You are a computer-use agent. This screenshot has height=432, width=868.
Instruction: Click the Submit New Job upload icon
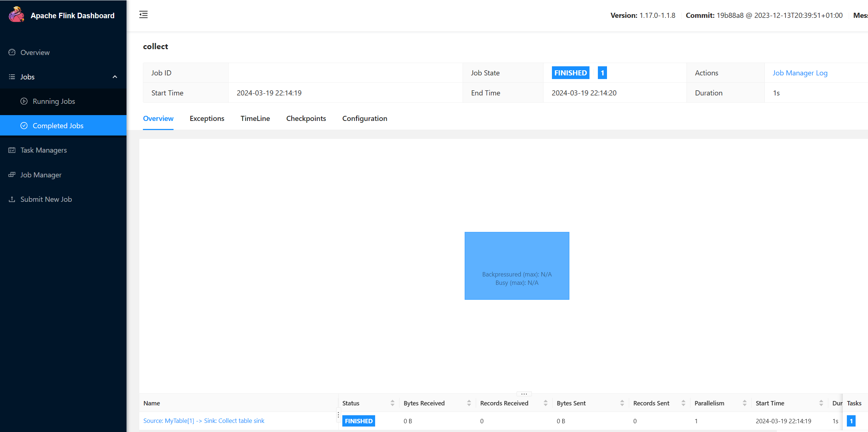[12, 199]
